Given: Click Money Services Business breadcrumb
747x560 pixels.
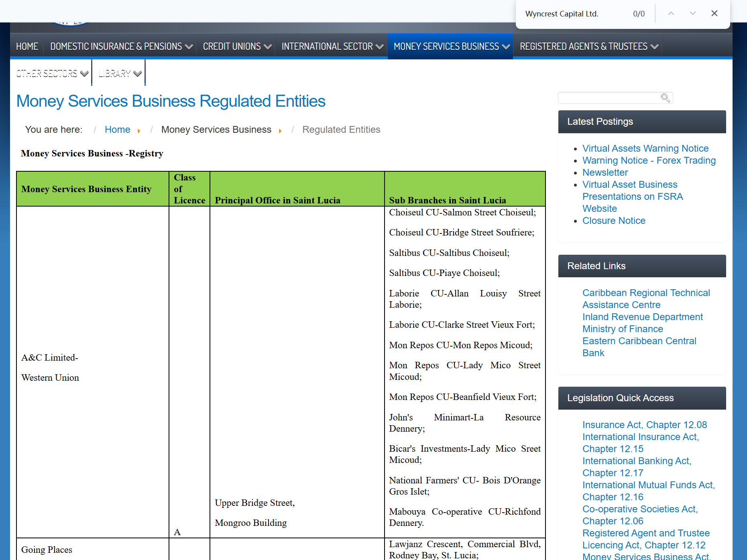Looking at the screenshot, I should click(216, 130).
